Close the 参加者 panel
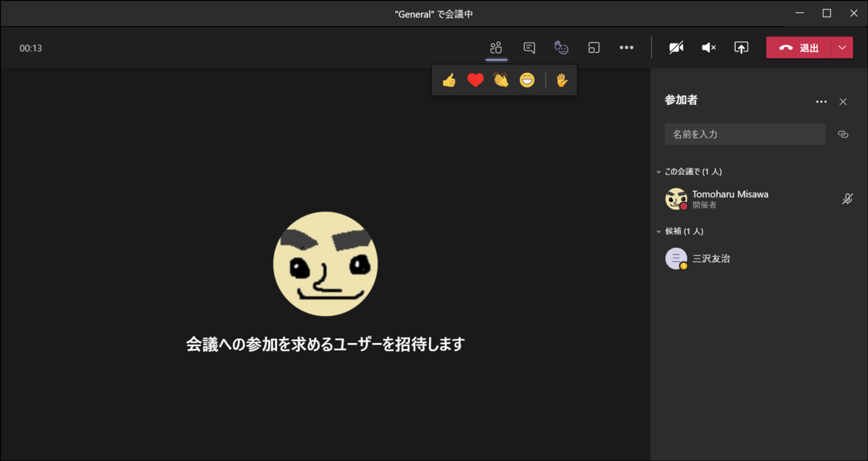 click(x=843, y=102)
